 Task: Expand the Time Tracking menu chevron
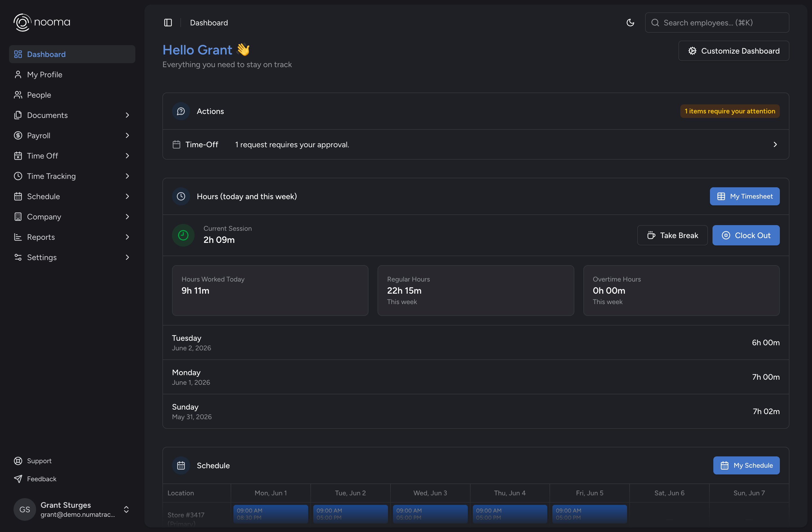click(x=127, y=176)
